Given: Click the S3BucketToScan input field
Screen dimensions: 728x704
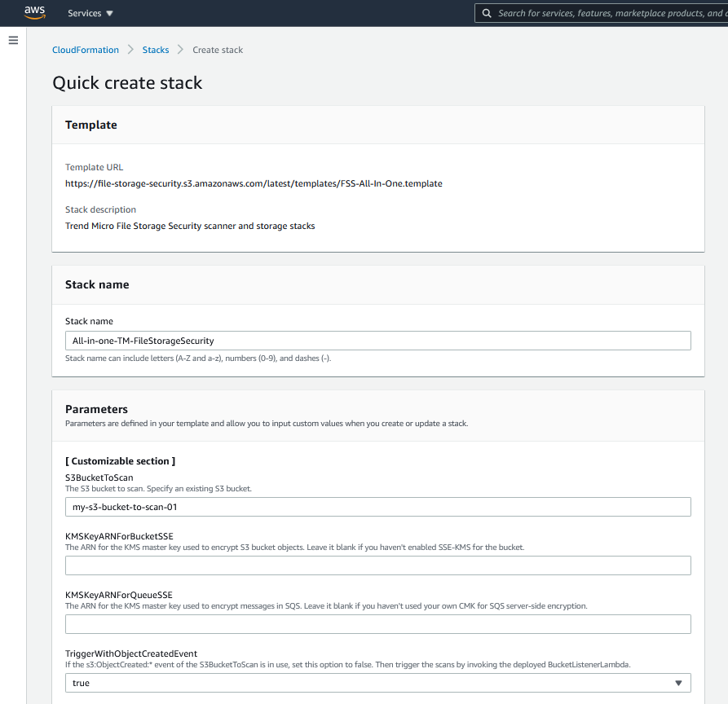Looking at the screenshot, I should [x=377, y=507].
